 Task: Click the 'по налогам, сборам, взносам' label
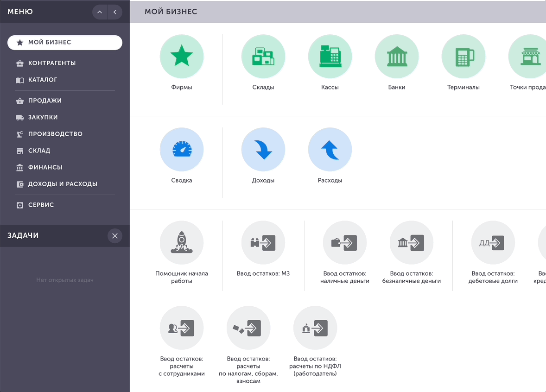pos(248,377)
